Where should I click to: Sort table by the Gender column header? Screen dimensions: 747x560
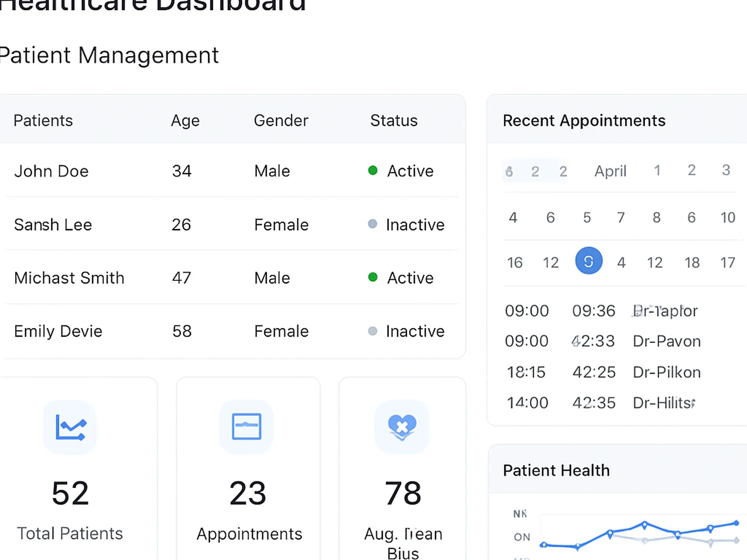pos(281,120)
